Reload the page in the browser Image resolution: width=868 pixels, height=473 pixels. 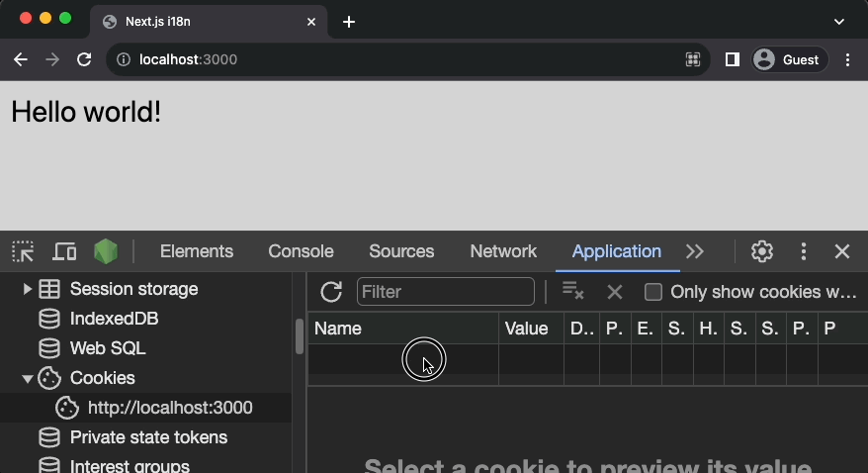(85, 59)
